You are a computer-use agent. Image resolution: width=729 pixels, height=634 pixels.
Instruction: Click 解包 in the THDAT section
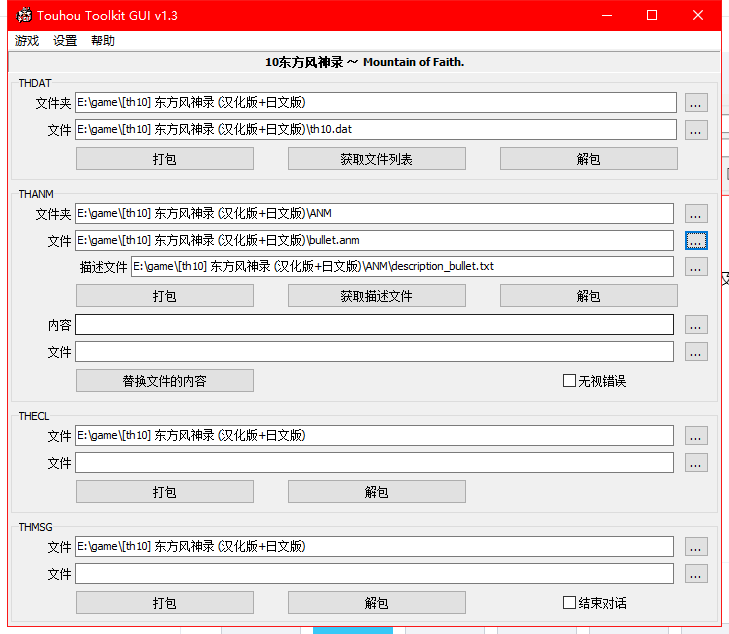[589, 159]
